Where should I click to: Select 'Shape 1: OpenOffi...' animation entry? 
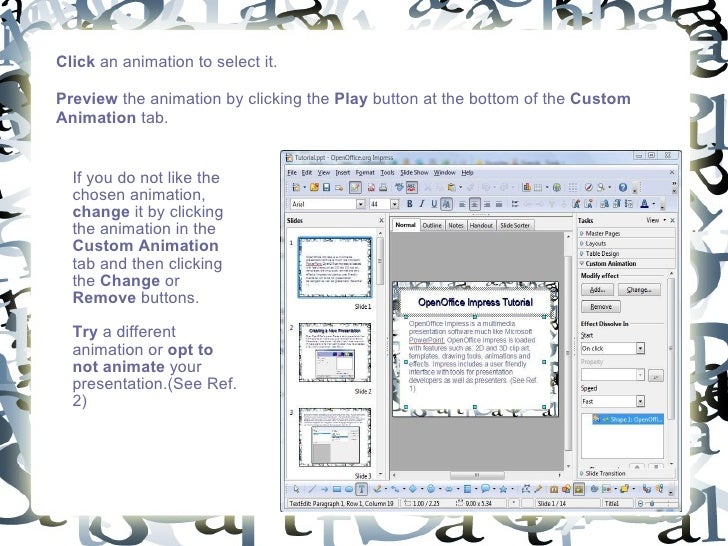click(628, 419)
